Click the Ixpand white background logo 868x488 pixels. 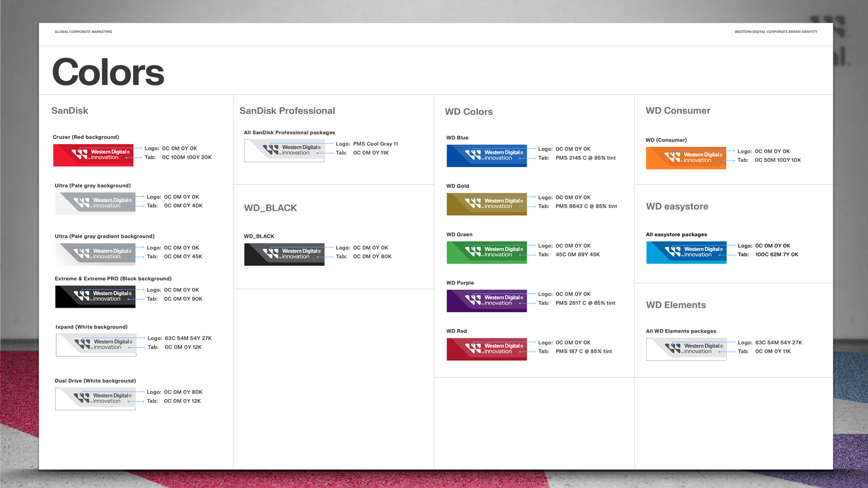point(96,345)
